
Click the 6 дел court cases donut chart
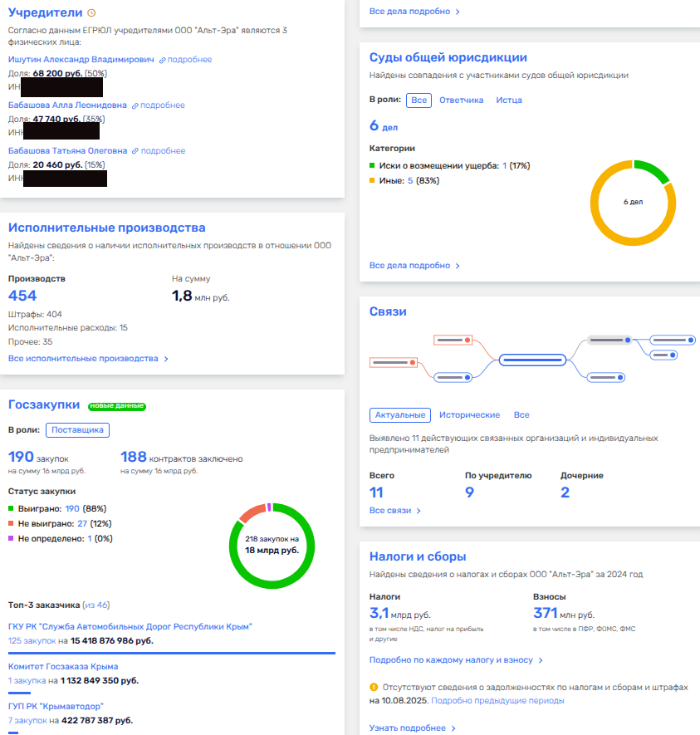point(633,202)
